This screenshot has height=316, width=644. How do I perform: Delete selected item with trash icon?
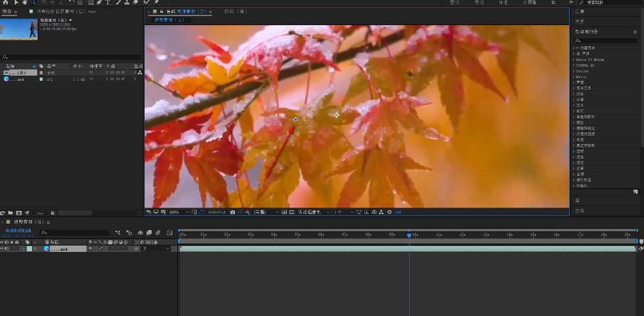click(x=52, y=213)
